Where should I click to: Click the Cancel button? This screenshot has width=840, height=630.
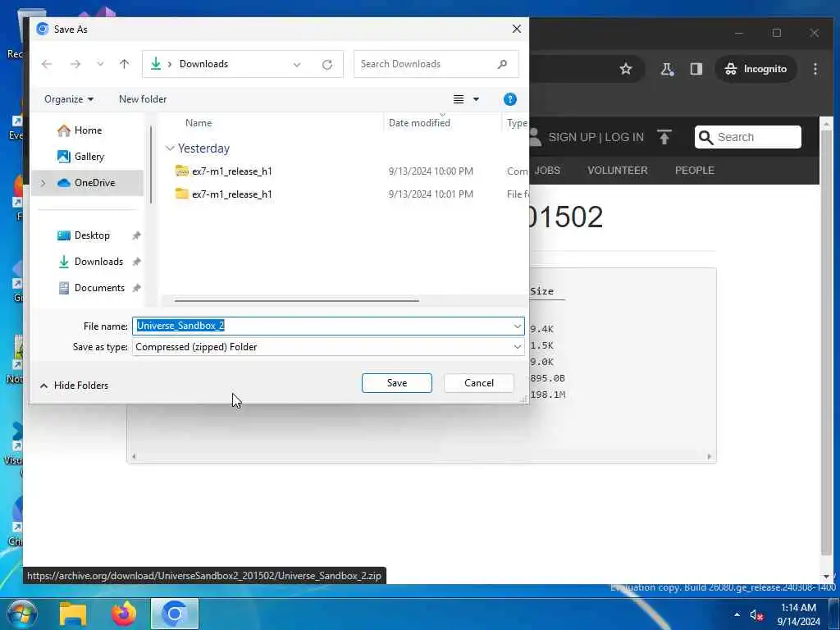479,383
